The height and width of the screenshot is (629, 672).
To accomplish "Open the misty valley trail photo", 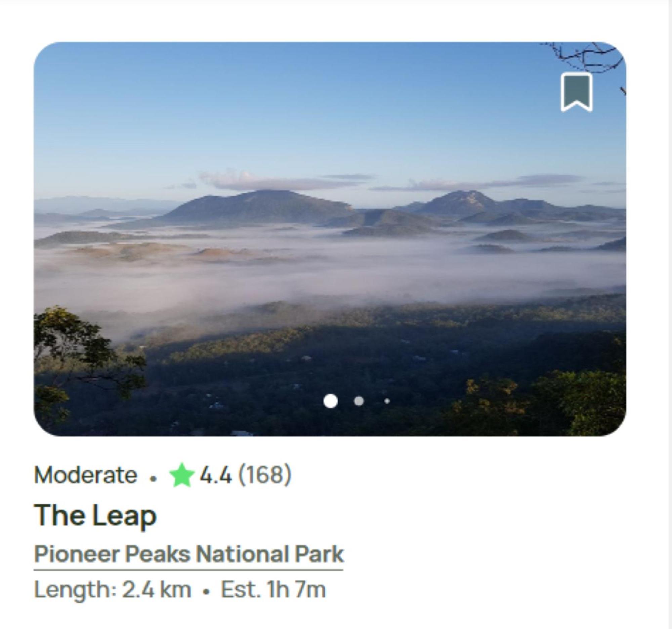I will [330, 239].
